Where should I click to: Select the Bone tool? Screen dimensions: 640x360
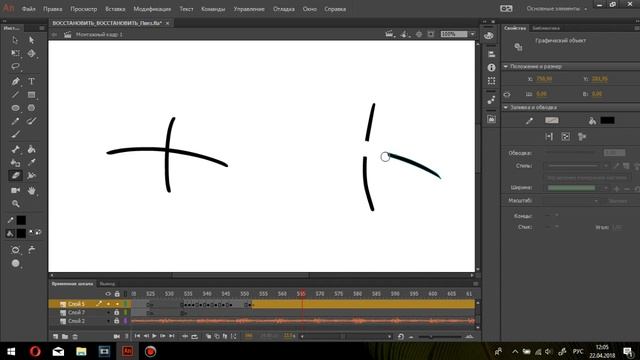[15, 149]
